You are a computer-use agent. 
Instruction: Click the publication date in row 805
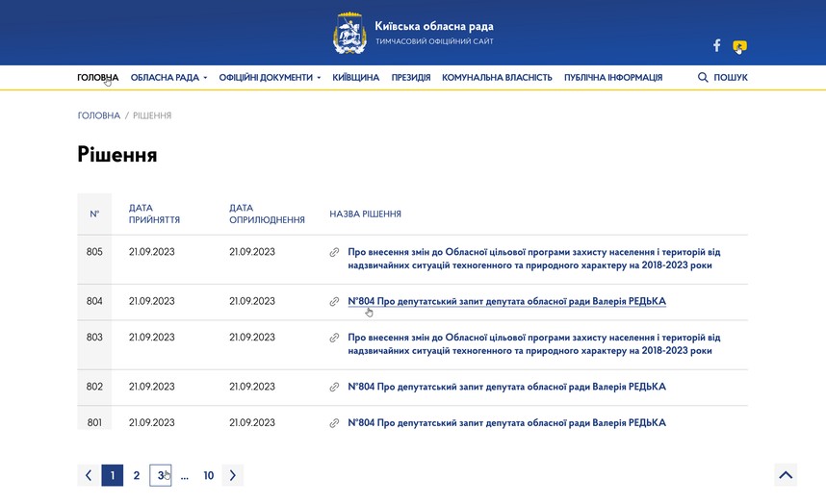pyautogui.click(x=252, y=252)
